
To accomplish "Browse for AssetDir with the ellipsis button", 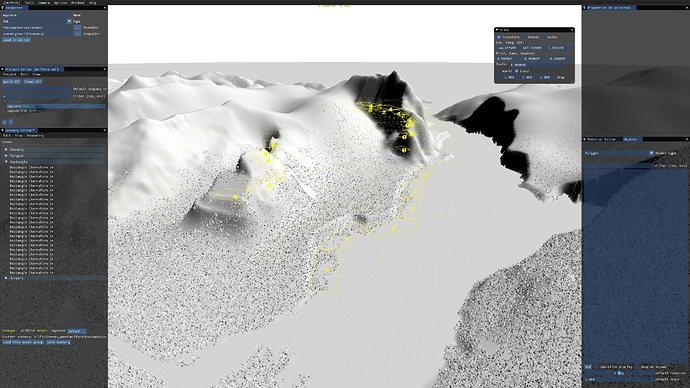I will (78, 27).
